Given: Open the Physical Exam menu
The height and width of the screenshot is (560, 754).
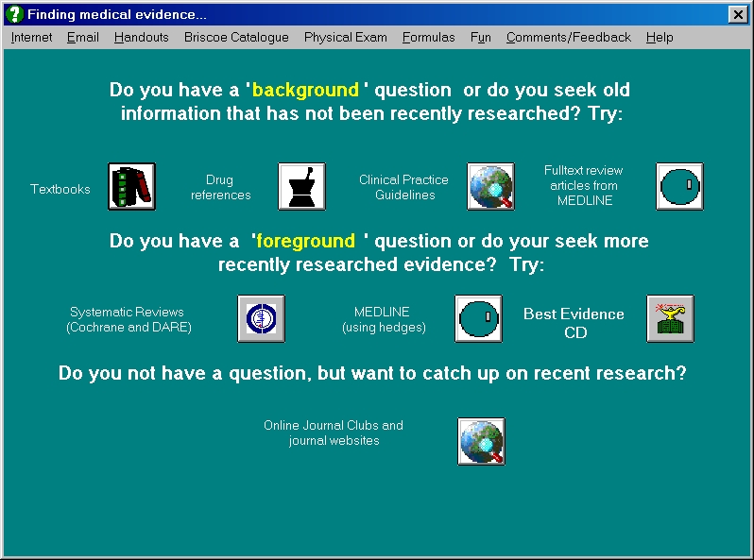Looking at the screenshot, I should click(345, 37).
